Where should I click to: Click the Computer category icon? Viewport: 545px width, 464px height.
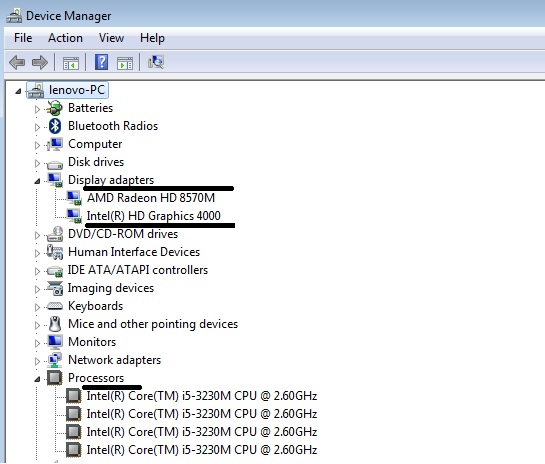click(55, 144)
